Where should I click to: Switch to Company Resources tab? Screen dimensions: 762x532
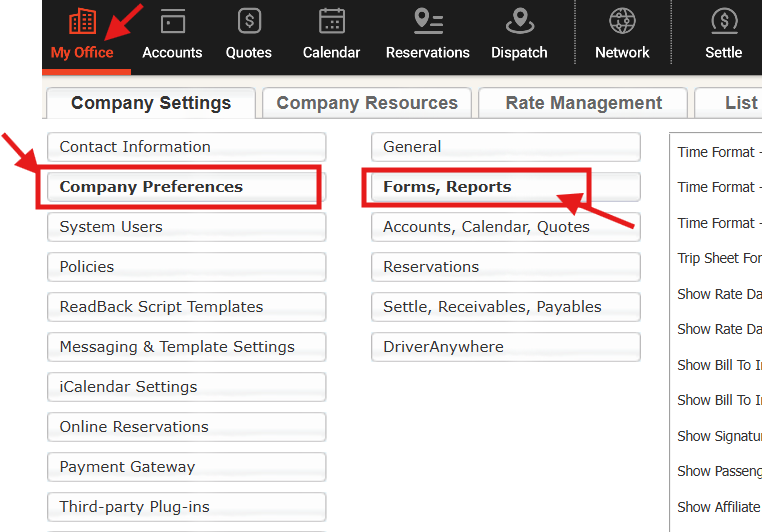pyautogui.click(x=367, y=103)
